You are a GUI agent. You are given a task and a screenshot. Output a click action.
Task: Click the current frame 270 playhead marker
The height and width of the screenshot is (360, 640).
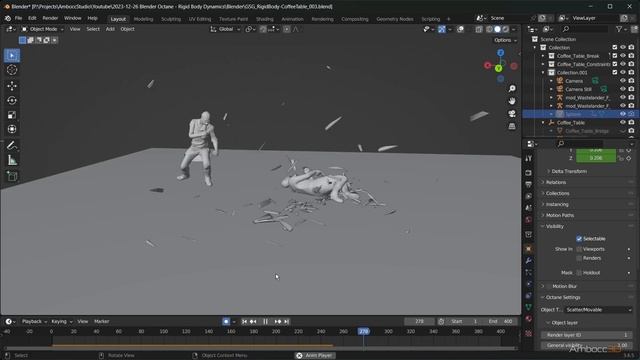pos(364,331)
